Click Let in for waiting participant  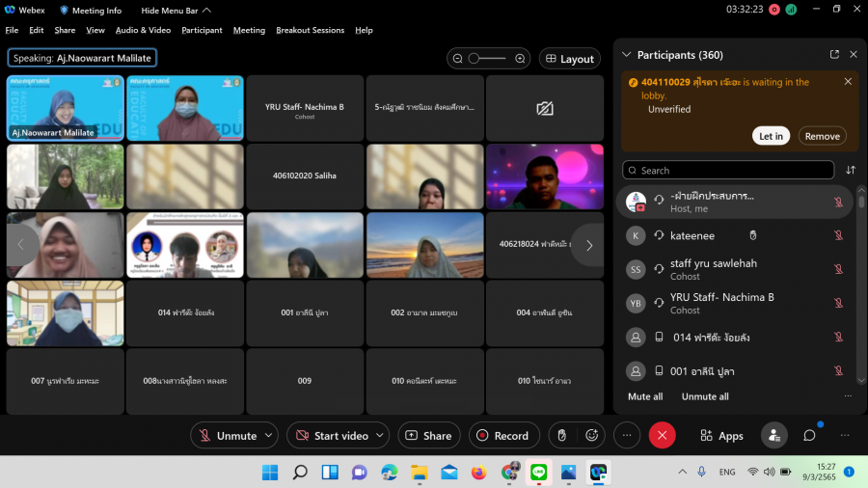(x=771, y=136)
